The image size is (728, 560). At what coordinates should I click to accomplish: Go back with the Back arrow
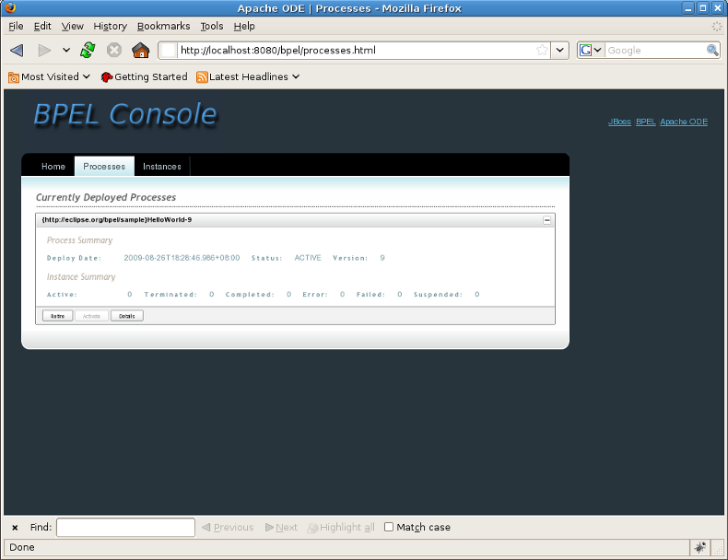(17, 50)
